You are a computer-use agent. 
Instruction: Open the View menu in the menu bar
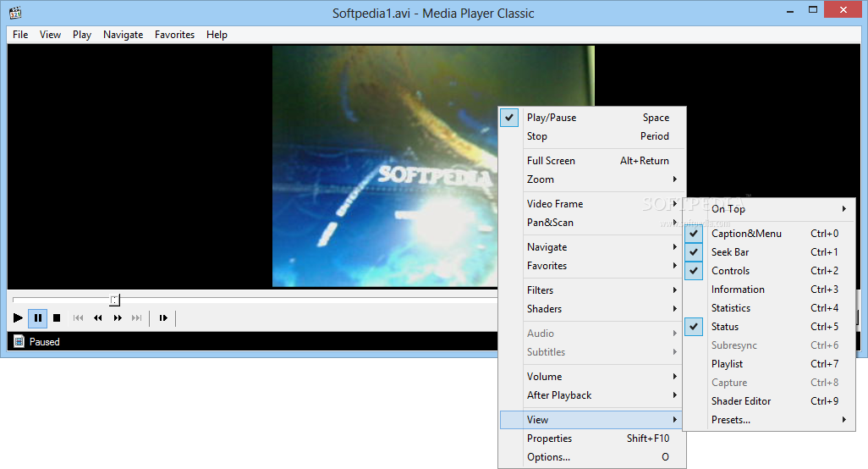tap(50, 35)
